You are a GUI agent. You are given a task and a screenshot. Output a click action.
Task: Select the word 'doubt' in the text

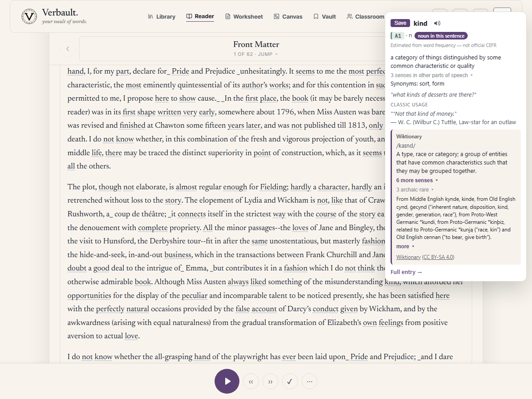click(77, 268)
